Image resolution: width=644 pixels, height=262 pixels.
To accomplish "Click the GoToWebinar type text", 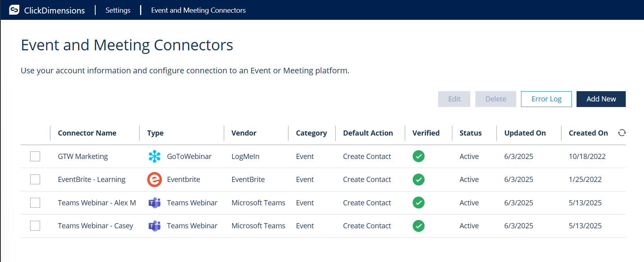I will click(x=189, y=157).
